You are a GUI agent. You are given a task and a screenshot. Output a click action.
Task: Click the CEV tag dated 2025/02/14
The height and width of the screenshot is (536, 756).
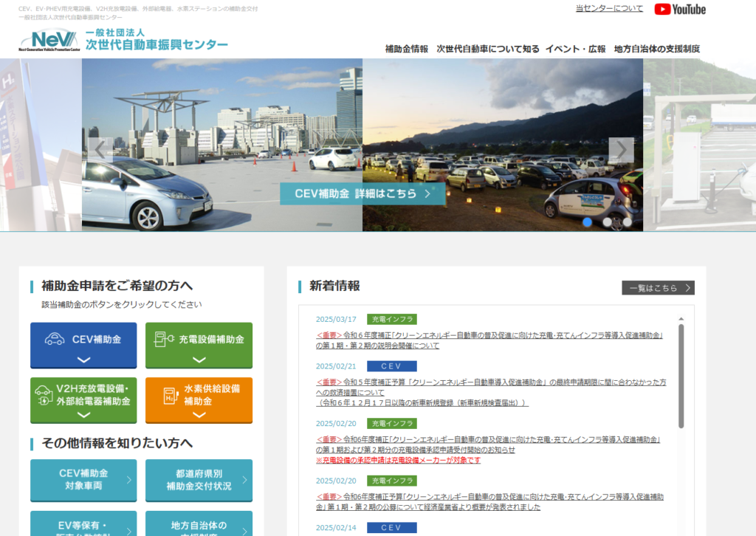coord(392,528)
